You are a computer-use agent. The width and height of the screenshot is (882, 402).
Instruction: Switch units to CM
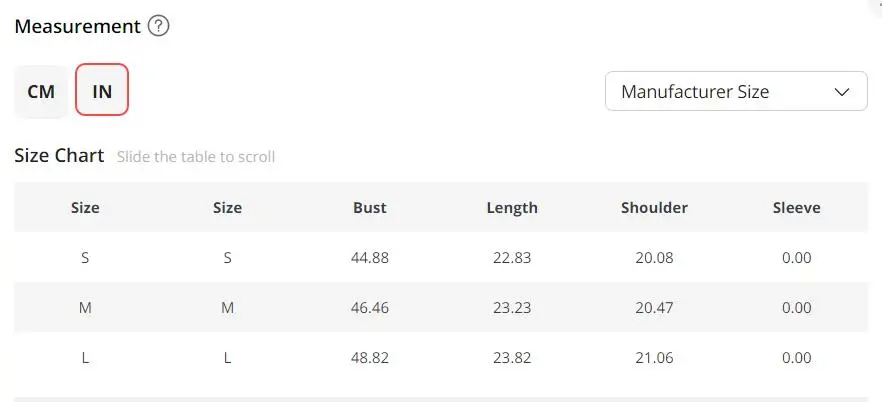tap(41, 91)
